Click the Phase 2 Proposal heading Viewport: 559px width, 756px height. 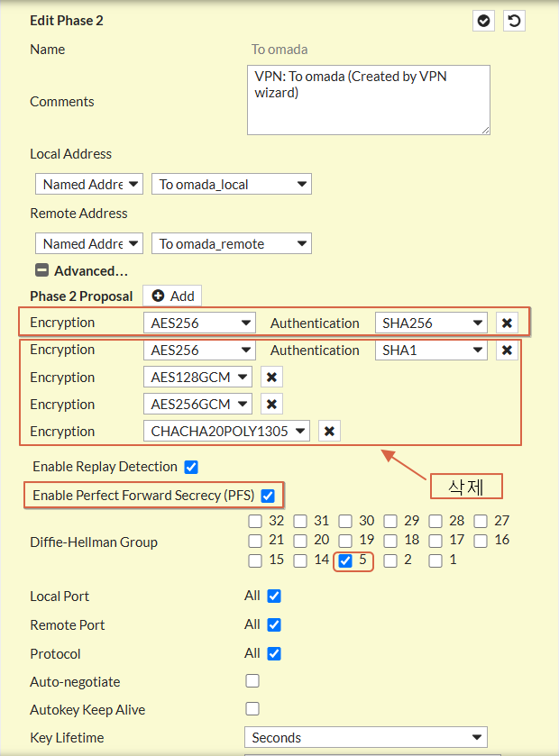(x=81, y=296)
